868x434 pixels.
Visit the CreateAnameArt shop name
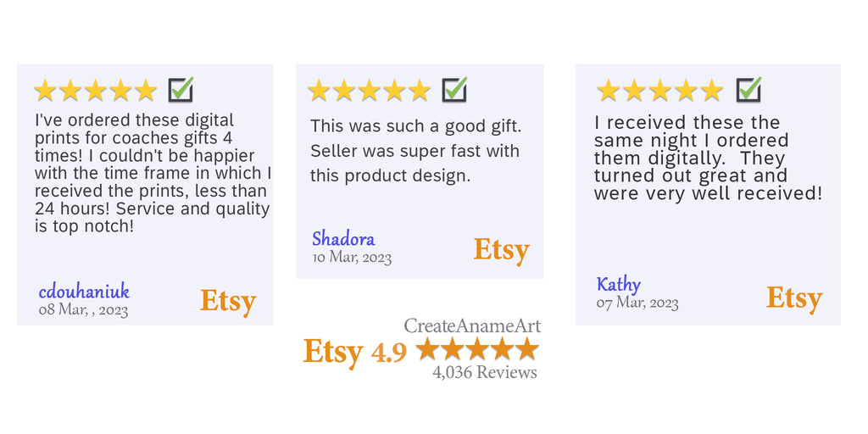[x=471, y=325]
